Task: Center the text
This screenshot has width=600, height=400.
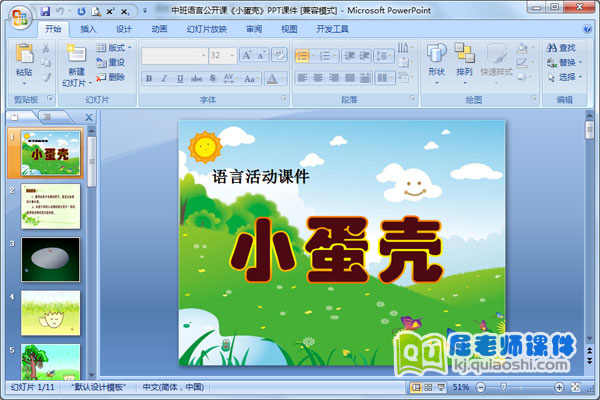Action: (x=318, y=78)
